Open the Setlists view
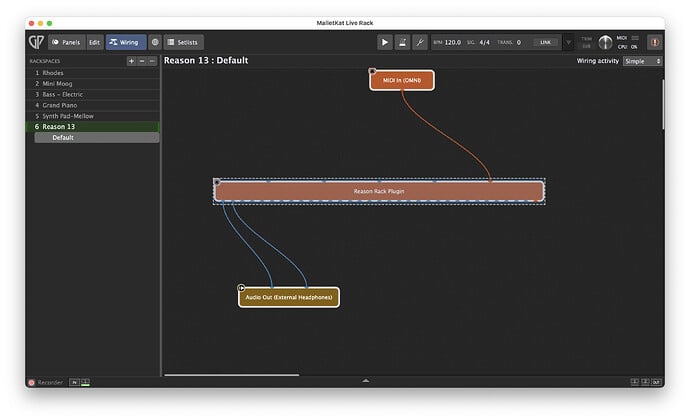The height and width of the screenshot is (420, 690). (185, 42)
